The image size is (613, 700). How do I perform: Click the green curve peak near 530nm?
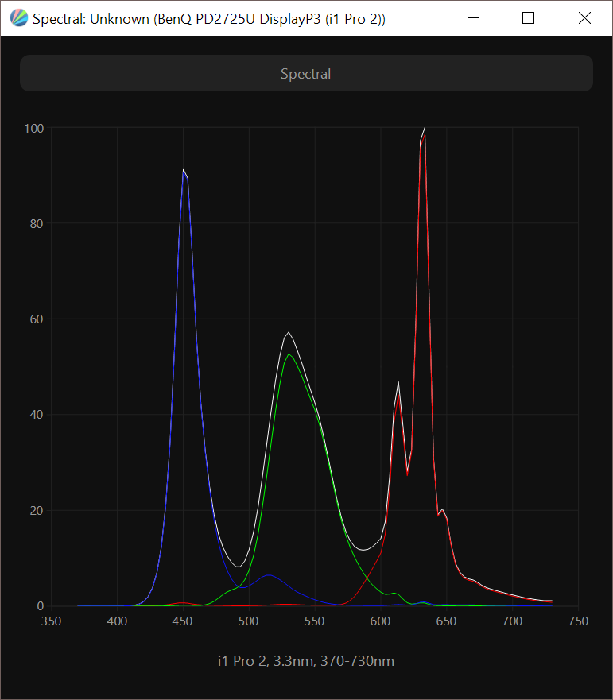point(289,354)
